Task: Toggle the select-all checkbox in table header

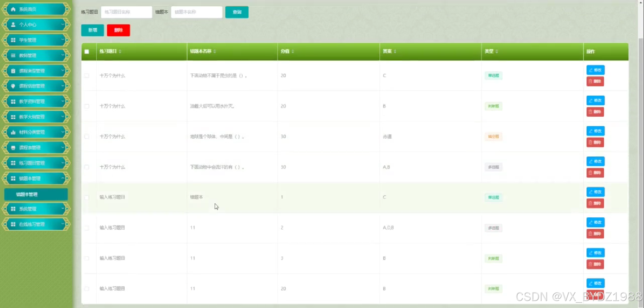Action: (x=87, y=52)
